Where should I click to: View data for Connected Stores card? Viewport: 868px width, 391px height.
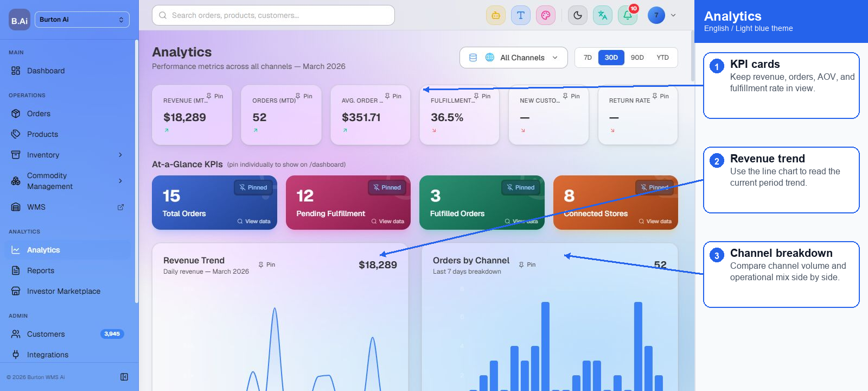(655, 222)
